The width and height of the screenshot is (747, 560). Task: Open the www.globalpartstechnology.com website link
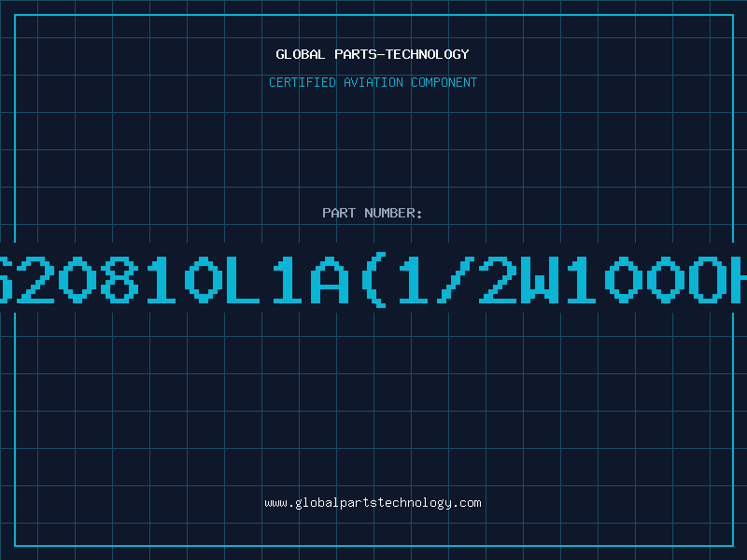click(373, 503)
